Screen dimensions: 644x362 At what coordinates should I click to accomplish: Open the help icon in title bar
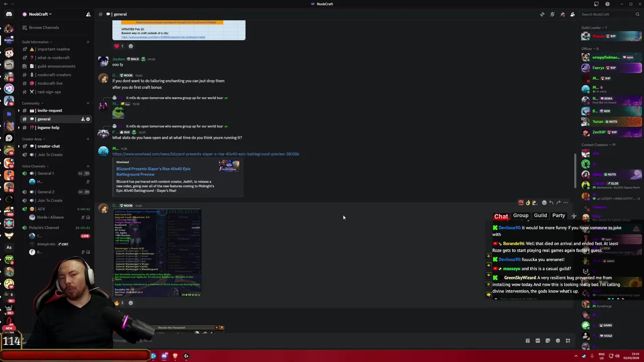607,4
